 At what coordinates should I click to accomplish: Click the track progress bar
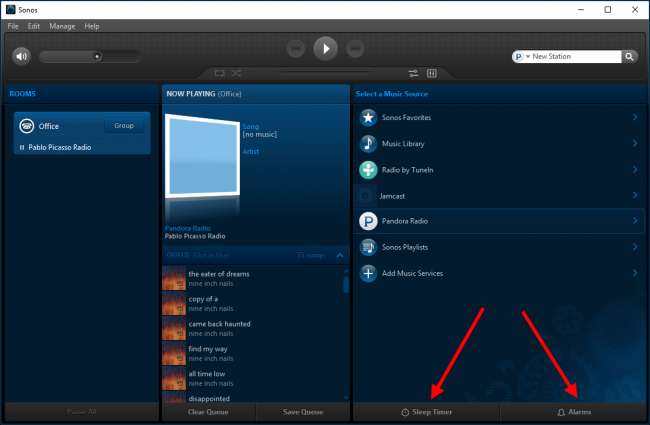coord(324,72)
